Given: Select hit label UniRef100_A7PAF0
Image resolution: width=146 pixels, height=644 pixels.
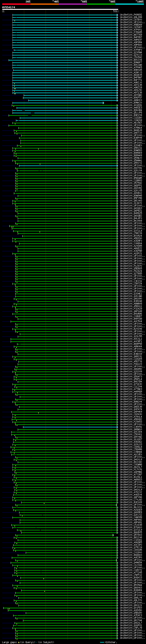Looking at the screenshot, I should pyautogui.click(x=131, y=50).
